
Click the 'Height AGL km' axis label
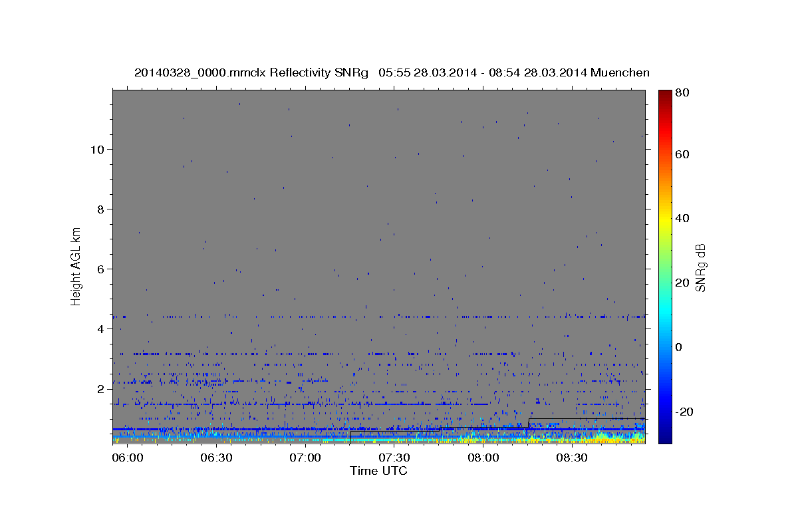pyautogui.click(x=76, y=265)
